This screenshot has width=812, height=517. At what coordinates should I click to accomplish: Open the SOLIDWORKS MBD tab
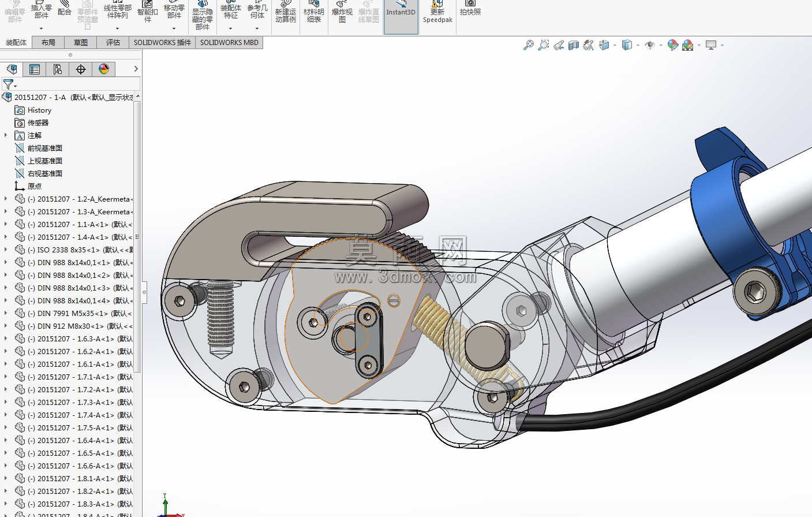(229, 43)
